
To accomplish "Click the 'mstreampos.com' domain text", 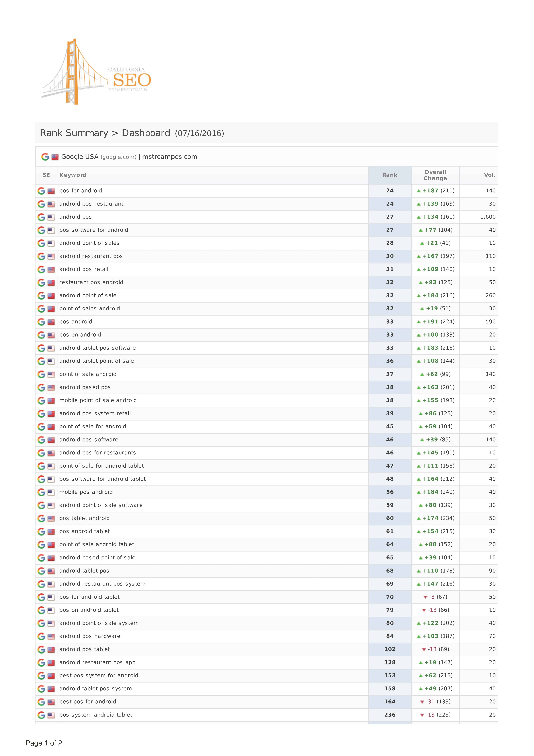I will pyautogui.click(x=170, y=157).
